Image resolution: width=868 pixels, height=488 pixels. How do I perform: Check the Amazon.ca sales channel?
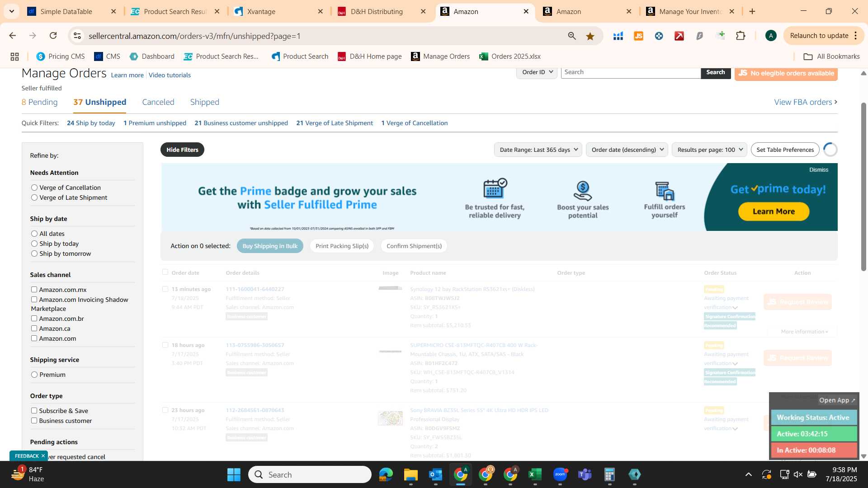tap(34, 328)
